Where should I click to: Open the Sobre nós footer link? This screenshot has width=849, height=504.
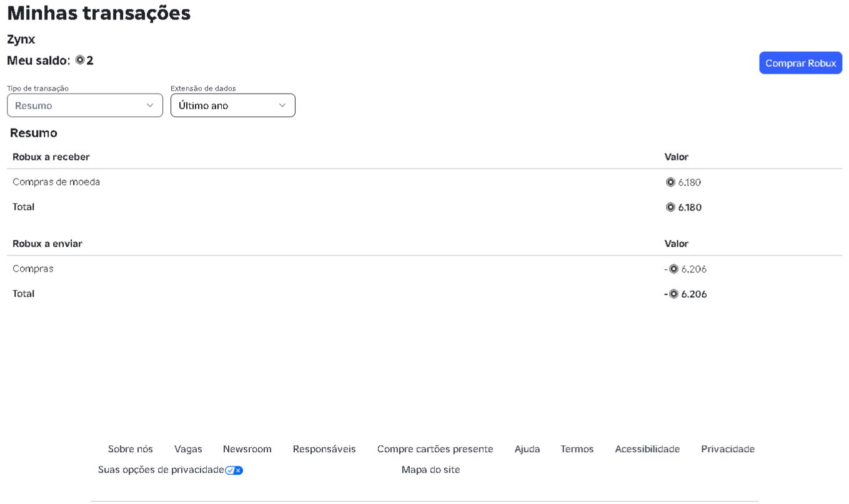coord(131,449)
